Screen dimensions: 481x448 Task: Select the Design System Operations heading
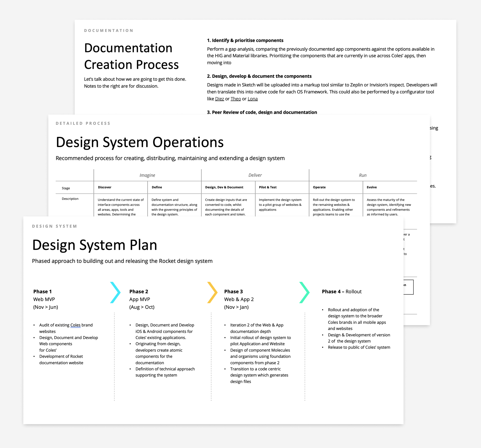[x=140, y=142]
